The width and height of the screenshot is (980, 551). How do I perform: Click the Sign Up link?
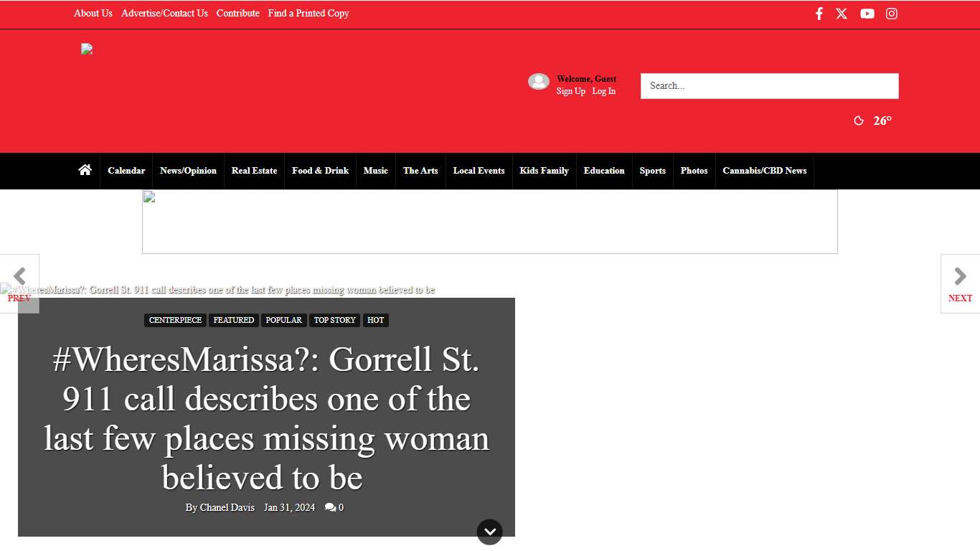[570, 91]
